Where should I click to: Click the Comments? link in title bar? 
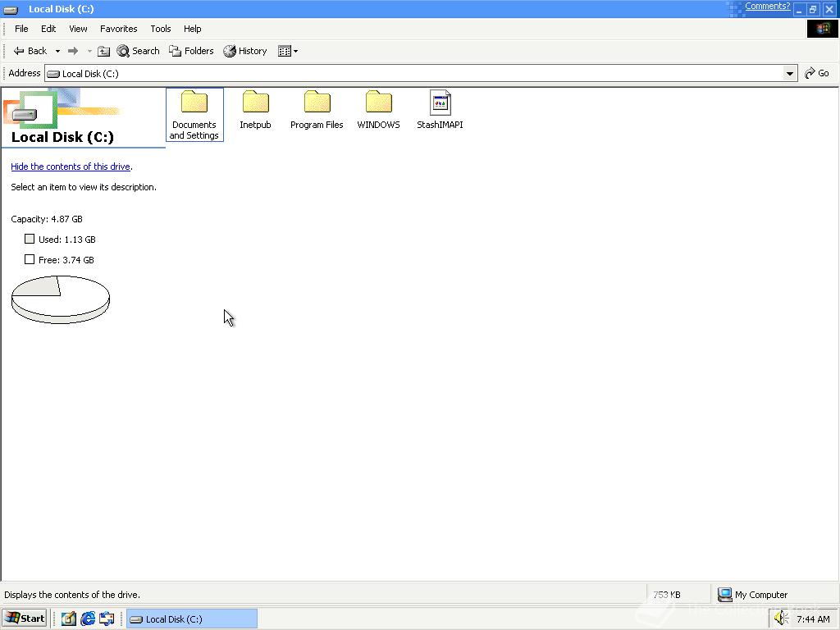coord(767,7)
